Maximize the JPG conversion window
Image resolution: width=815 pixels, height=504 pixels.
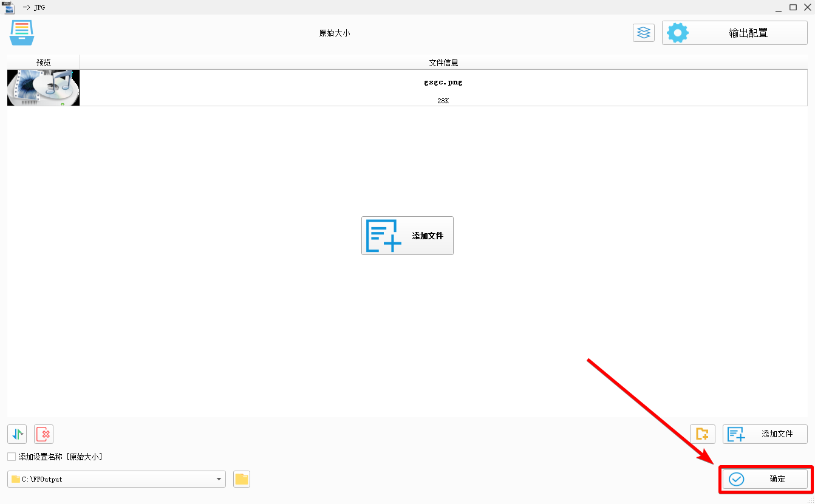pos(793,7)
